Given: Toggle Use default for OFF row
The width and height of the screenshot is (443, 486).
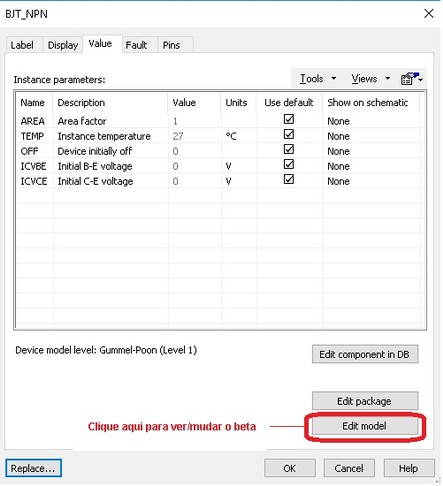Looking at the screenshot, I should (x=289, y=149).
